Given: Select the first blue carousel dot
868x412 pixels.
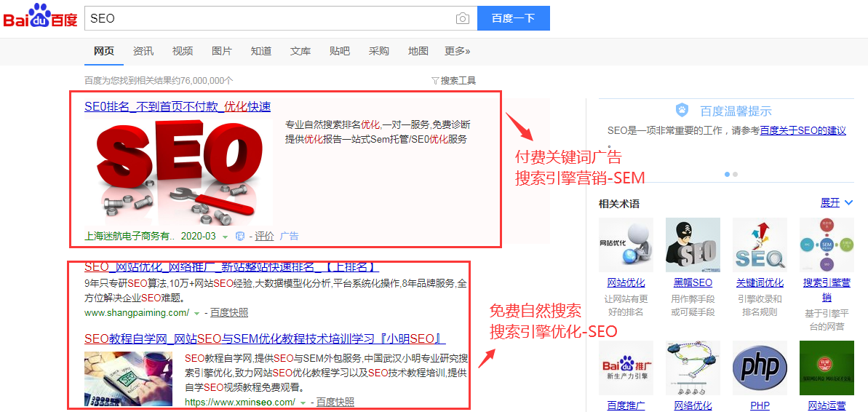Looking at the screenshot, I should click(727, 174).
